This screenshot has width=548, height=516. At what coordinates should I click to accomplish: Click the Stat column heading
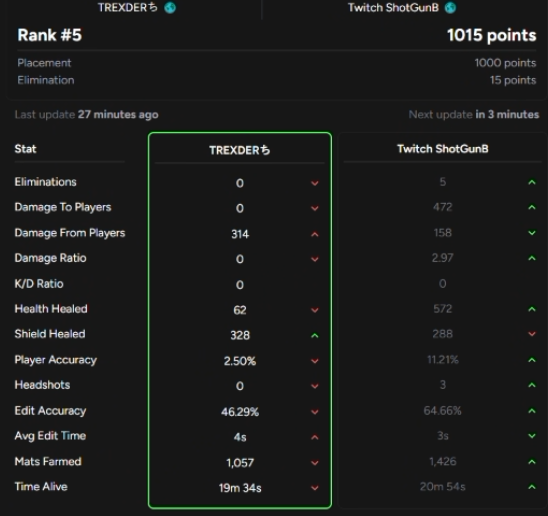pyautogui.click(x=26, y=149)
